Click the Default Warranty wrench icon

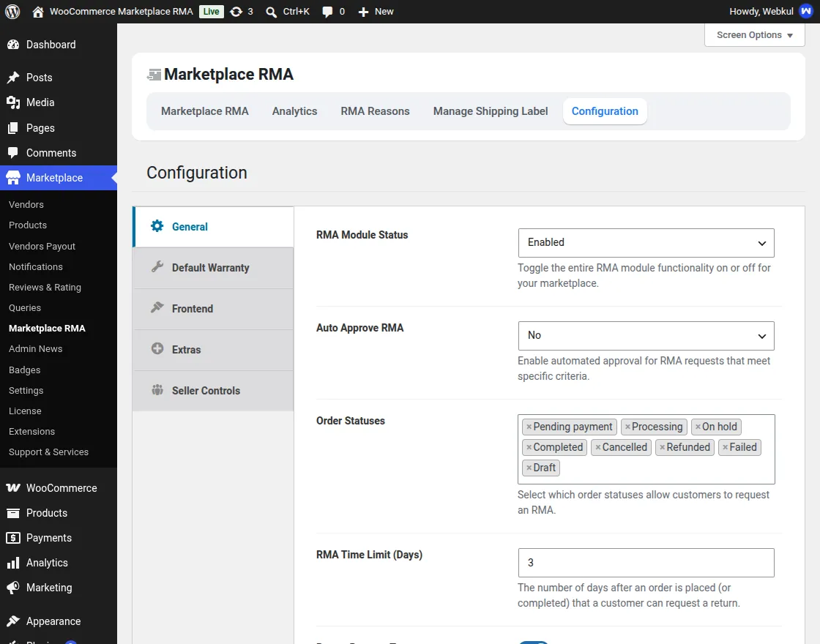[x=157, y=266]
